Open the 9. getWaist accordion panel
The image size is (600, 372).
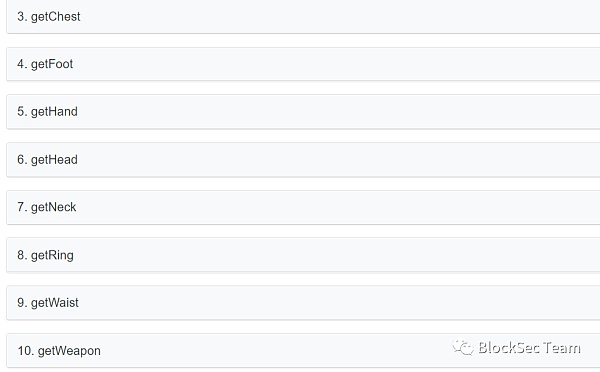[x=303, y=303]
